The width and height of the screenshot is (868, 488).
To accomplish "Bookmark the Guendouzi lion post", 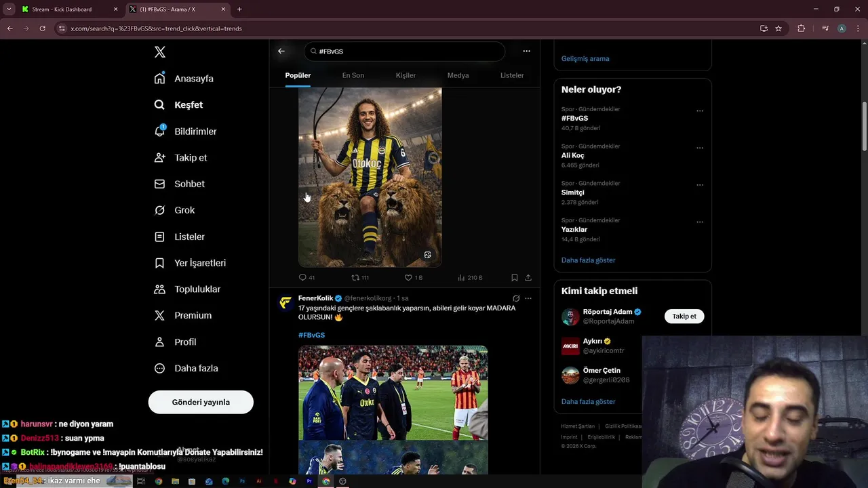I will tap(515, 277).
